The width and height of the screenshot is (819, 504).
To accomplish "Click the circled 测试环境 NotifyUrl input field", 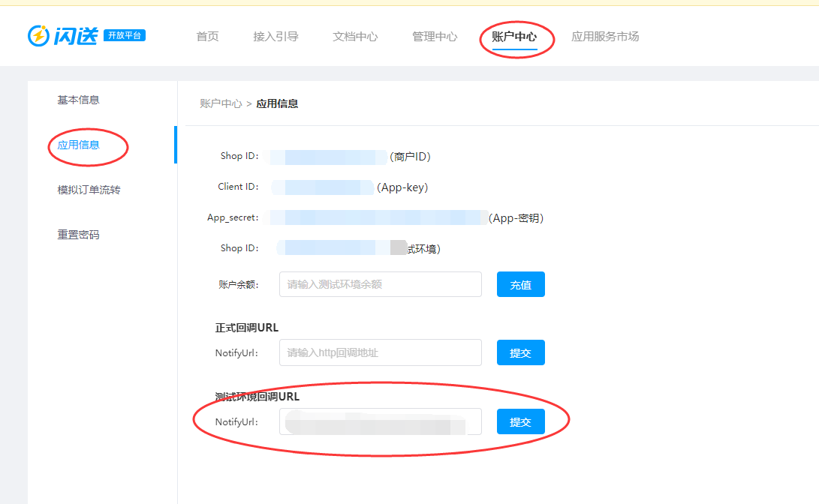I will coord(380,421).
